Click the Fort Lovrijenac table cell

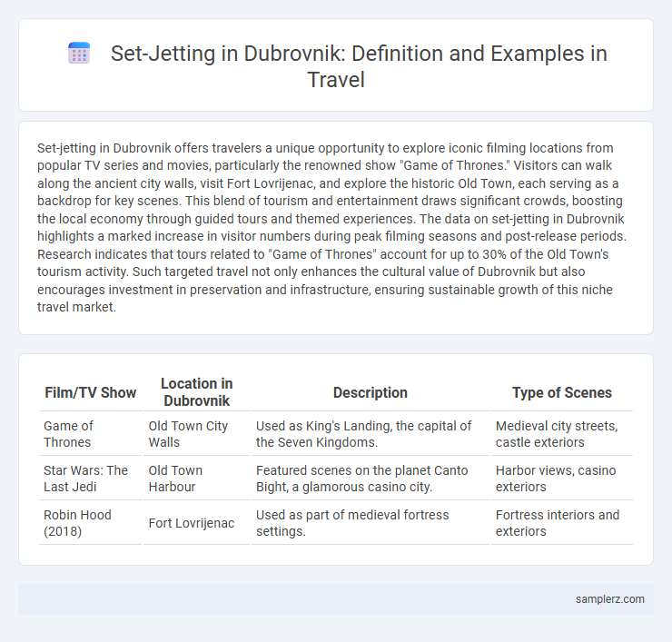click(196, 523)
